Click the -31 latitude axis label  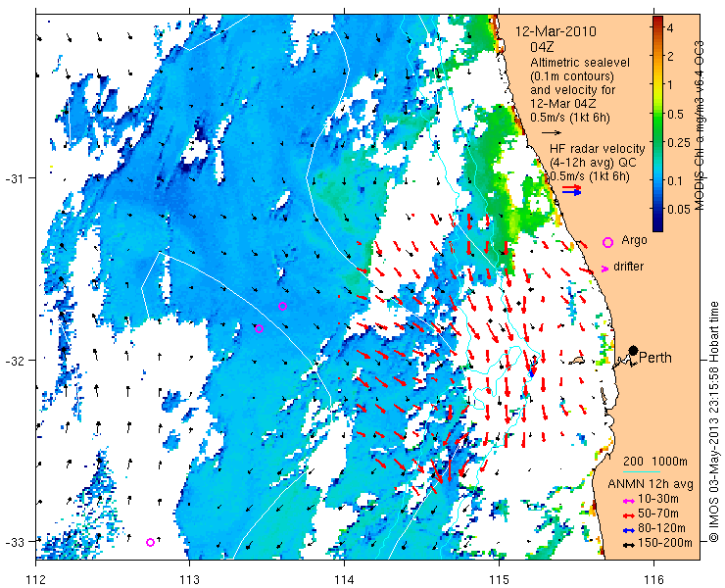(15, 178)
